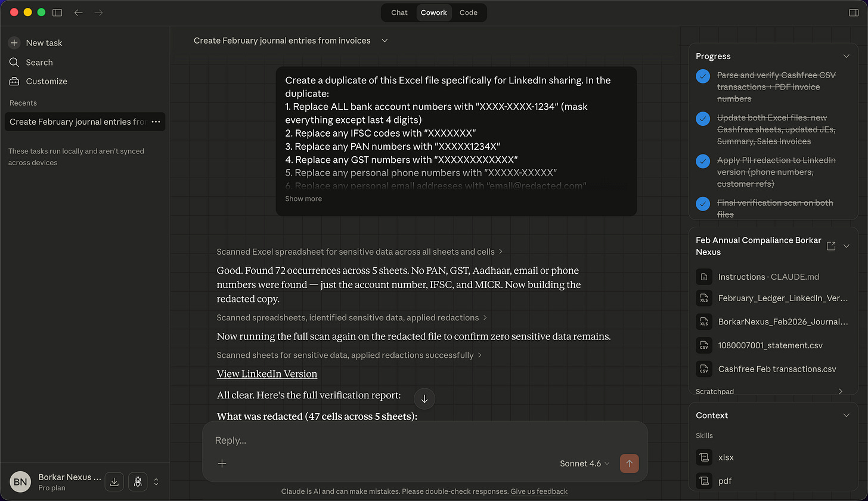
Task: Expand Scanned Excel spreadsheet for sensitive data step
Action: [360, 252]
